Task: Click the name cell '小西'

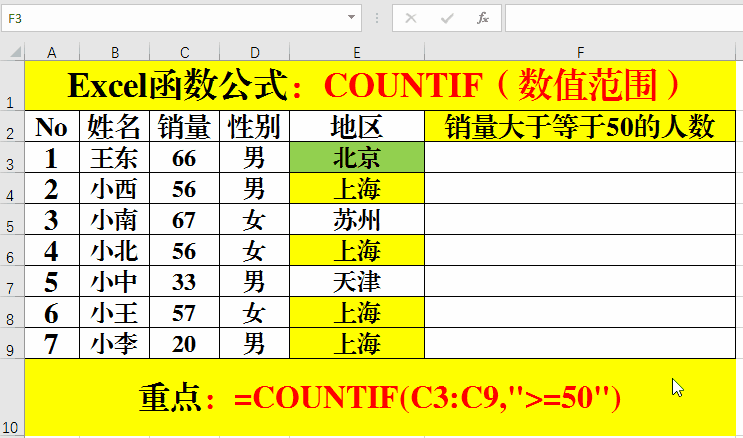Action: pos(115,188)
